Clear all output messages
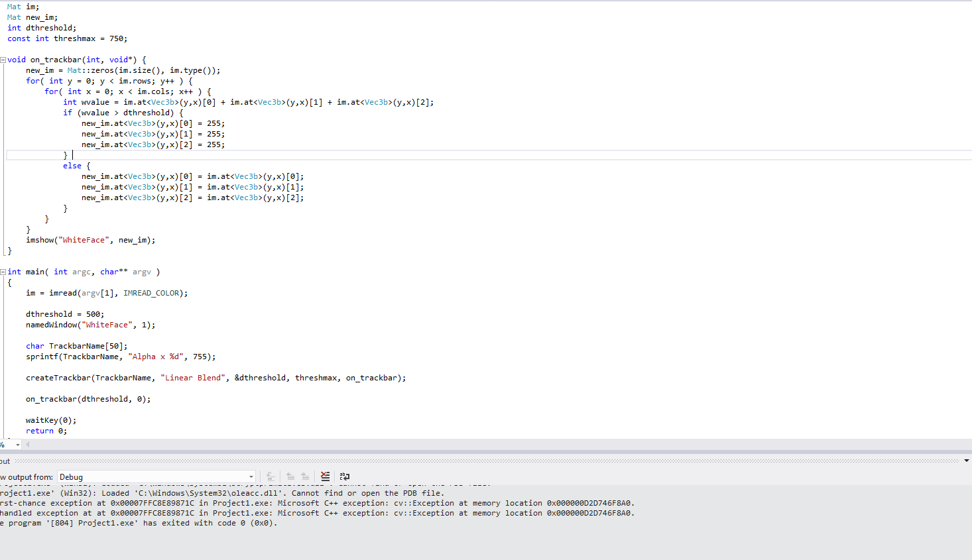Screen dimensions: 972x560 (325, 476)
